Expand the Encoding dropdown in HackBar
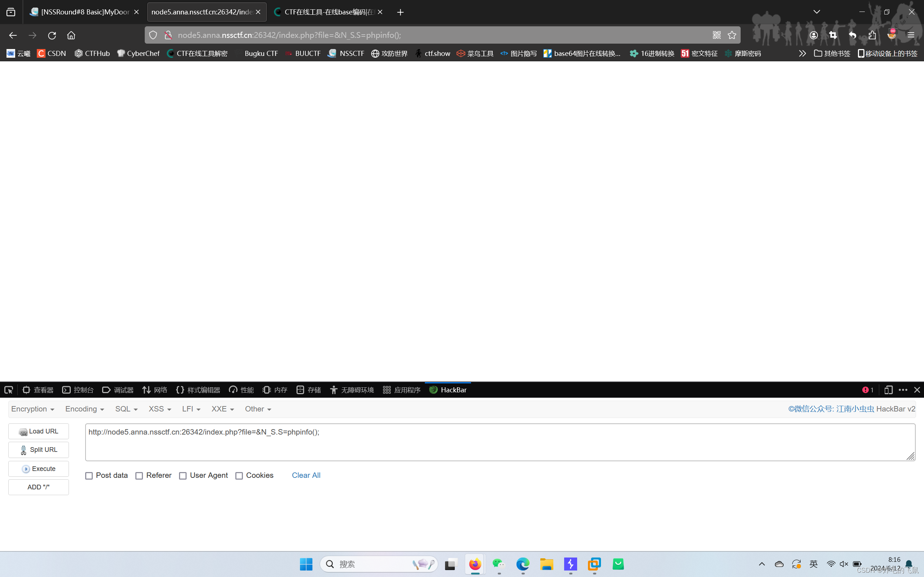 point(84,409)
